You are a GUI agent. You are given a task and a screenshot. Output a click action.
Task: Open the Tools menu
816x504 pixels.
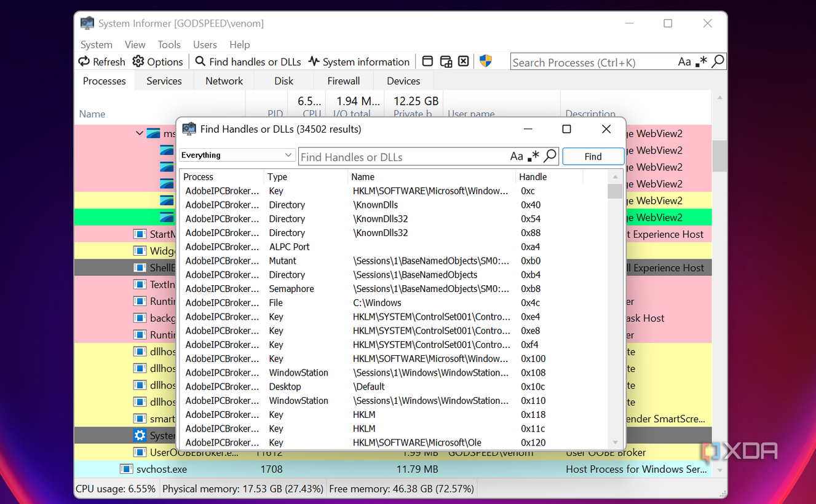(x=169, y=44)
